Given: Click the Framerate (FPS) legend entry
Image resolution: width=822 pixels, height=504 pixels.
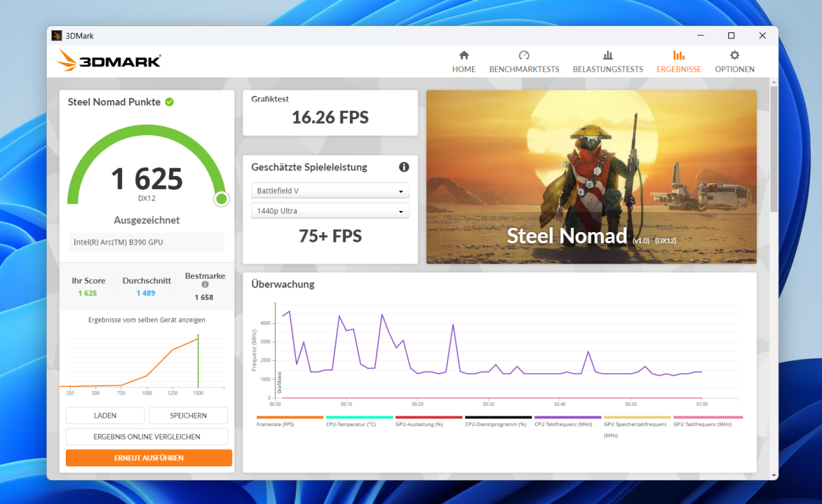Looking at the screenshot, I should [x=290, y=421].
